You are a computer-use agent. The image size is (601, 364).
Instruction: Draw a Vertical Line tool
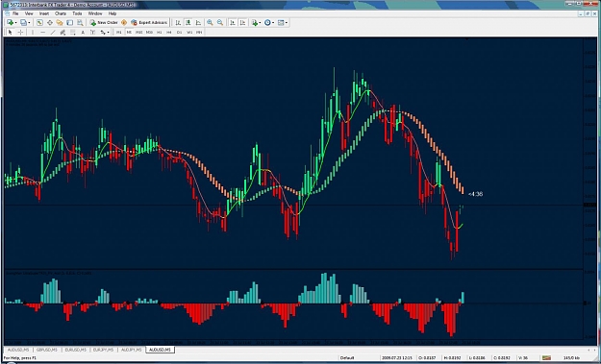(33, 32)
